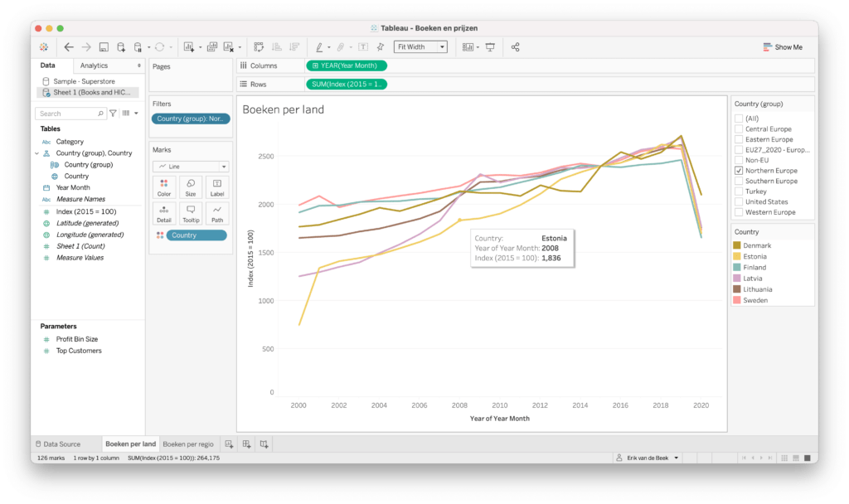
Task: Click the Swap Rows and Columns icon
Action: (x=259, y=47)
